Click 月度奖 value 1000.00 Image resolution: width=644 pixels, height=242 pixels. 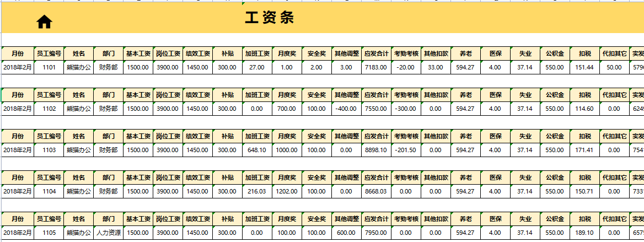point(287,150)
